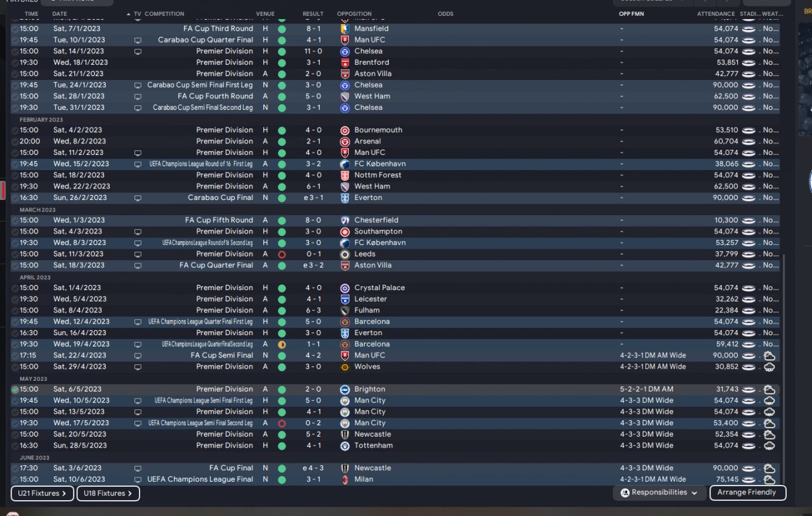The height and width of the screenshot is (516, 812).
Task: Click the 5 - 2 result against Newcastle
Action: click(x=313, y=435)
